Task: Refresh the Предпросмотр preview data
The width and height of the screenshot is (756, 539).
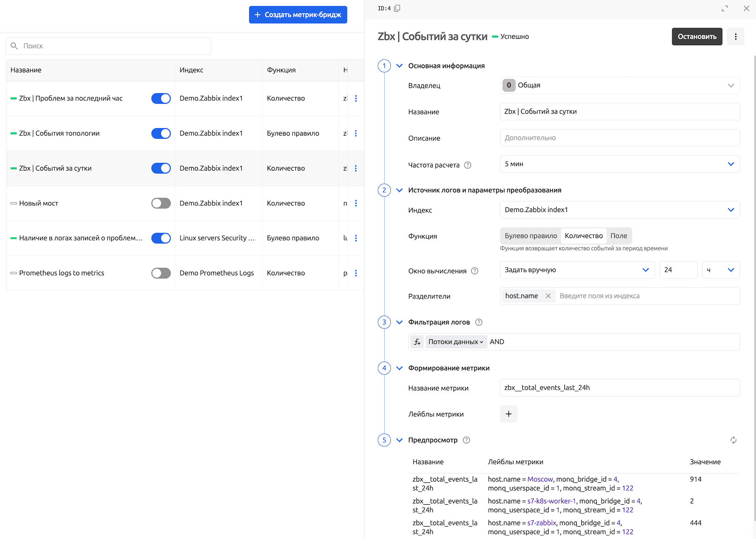Action: tap(733, 440)
